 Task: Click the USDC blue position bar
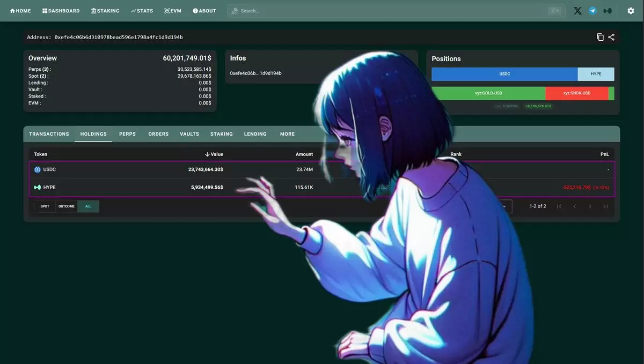pyautogui.click(x=504, y=74)
